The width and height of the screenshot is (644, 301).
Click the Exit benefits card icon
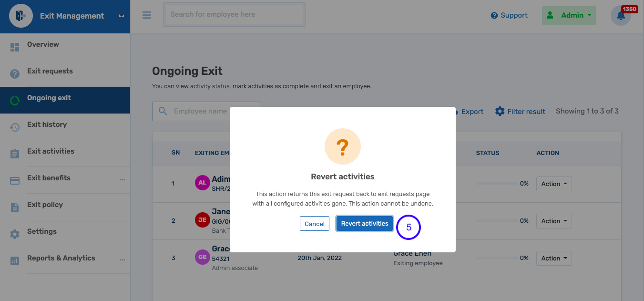[14, 180]
